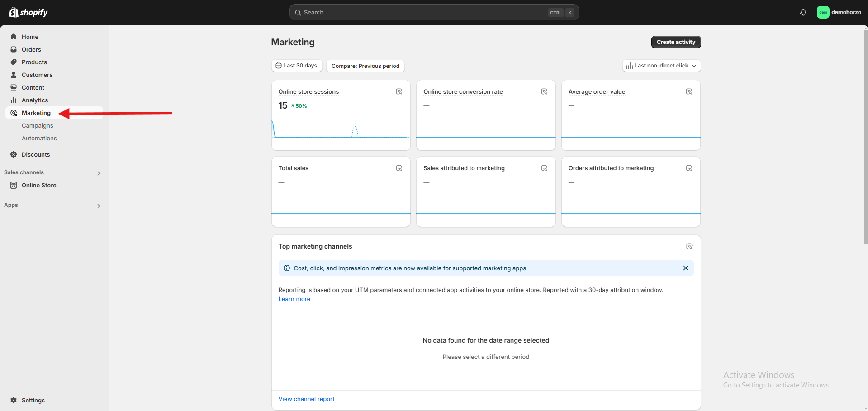The height and width of the screenshot is (411, 868).
Task: Expand the Apps section chevron
Action: click(99, 205)
